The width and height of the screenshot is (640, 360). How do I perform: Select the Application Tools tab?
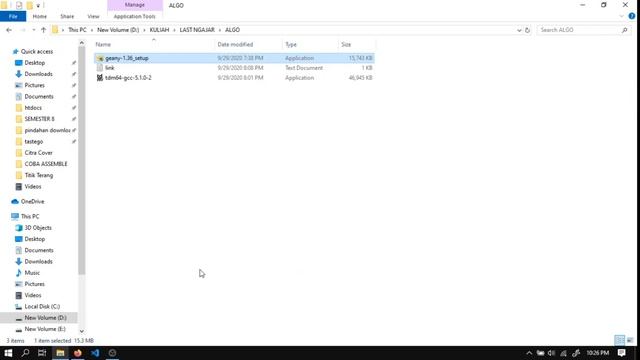coord(135,16)
